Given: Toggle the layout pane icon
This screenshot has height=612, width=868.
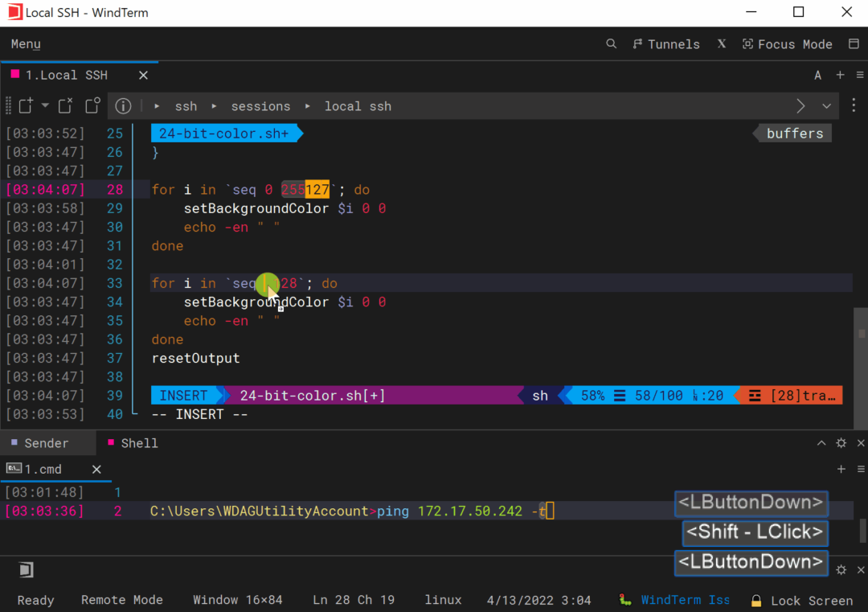Looking at the screenshot, I should (854, 43).
